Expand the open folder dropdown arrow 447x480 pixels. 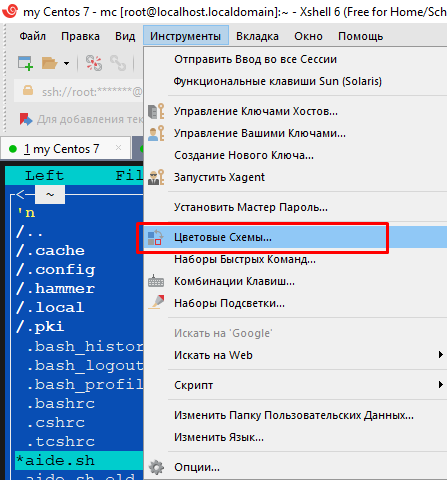point(66,63)
